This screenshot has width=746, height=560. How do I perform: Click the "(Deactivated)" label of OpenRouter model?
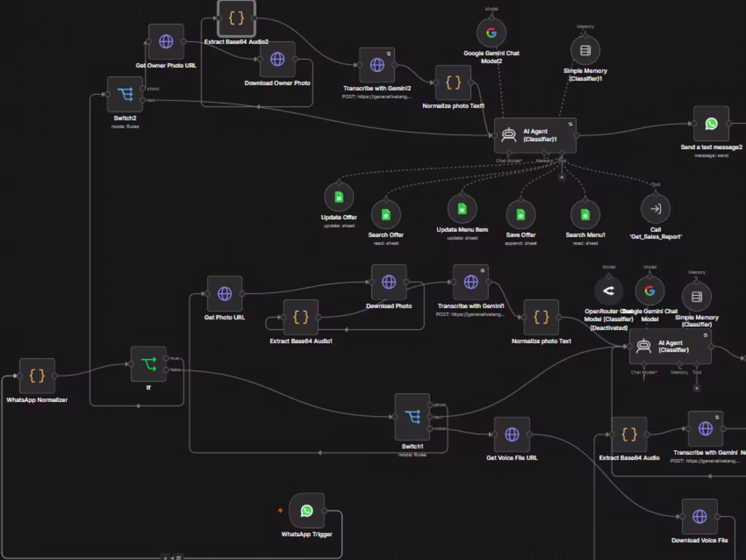coord(609,328)
